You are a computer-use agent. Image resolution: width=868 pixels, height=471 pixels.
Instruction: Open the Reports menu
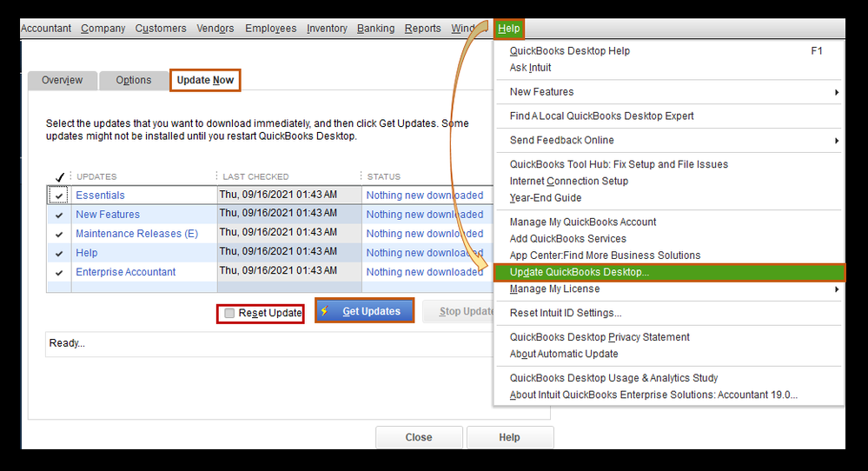coord(423,28)
